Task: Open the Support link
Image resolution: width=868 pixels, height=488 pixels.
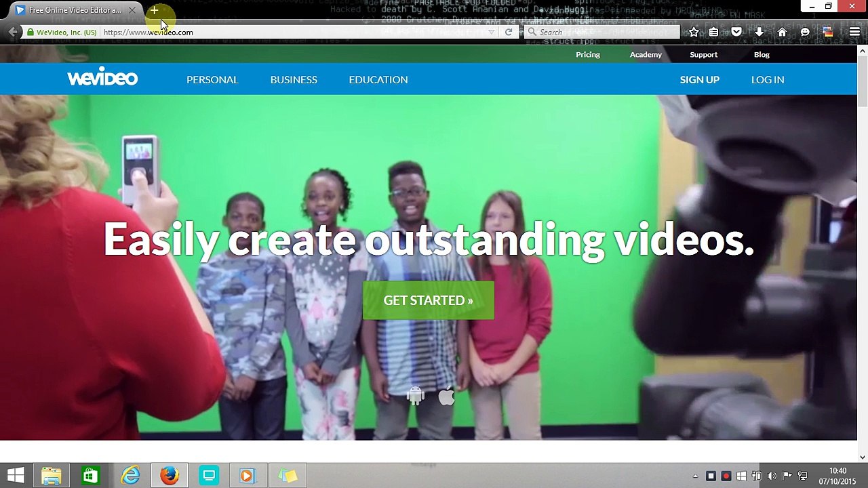Action: pos(703,54)
